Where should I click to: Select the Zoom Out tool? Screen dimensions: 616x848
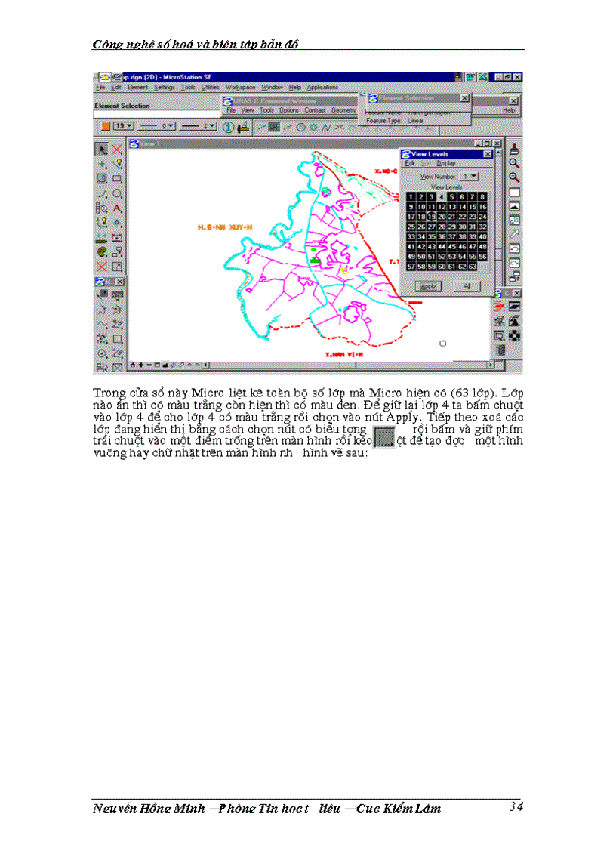click(513, 177)
